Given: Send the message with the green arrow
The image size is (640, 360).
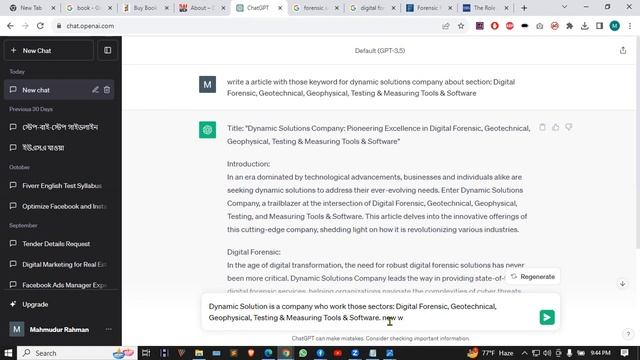Looking at the screenshot, I should point(547,317).
